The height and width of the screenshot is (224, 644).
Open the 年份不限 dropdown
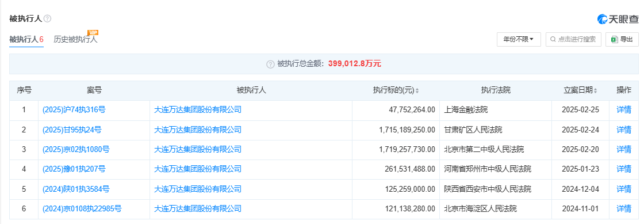pos(519,40)
